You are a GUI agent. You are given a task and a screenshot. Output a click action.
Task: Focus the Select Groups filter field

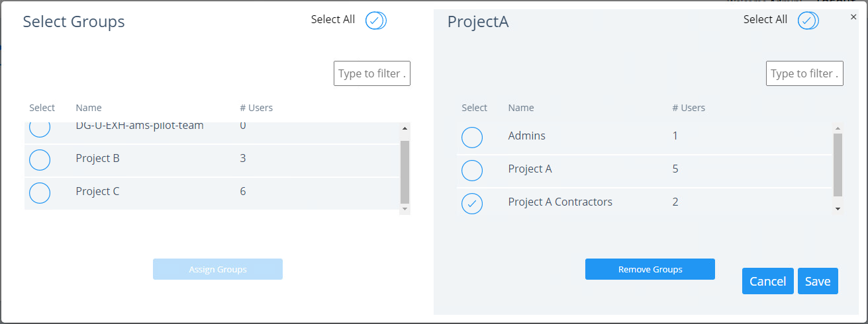(372, 73)
